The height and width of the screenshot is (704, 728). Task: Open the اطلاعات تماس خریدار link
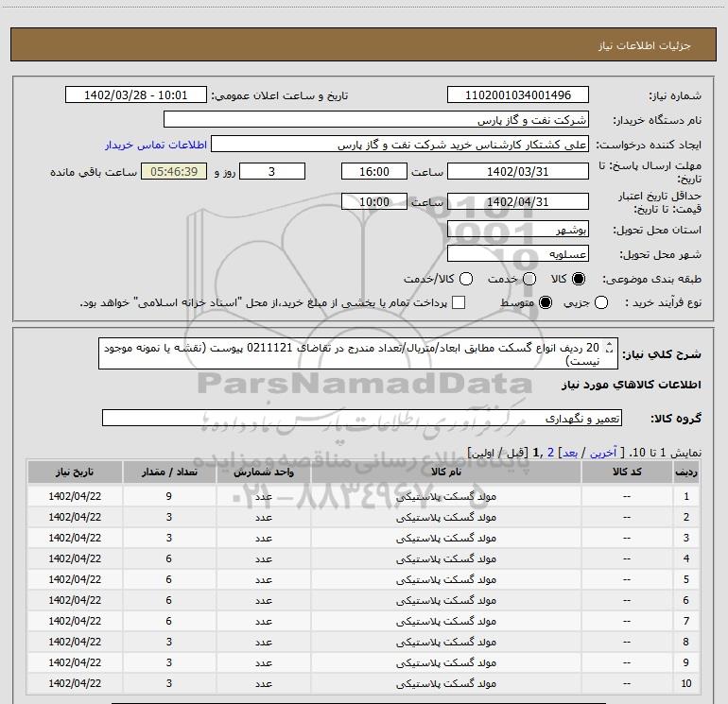pyautogui.click(x=156, y=145)
